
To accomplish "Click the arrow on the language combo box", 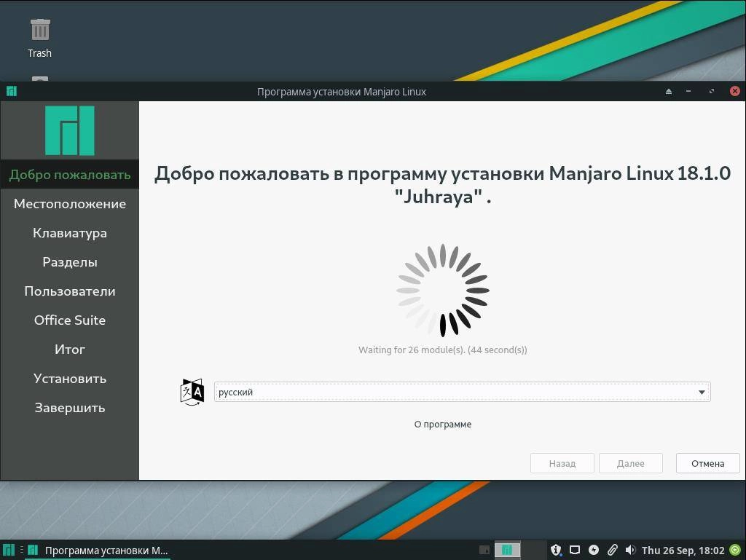I will (x=702, y=393).
